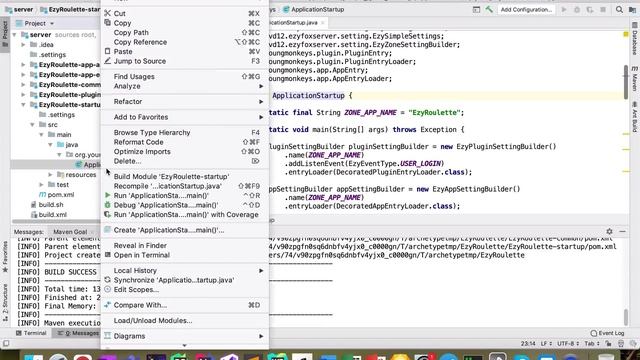Click the editor vertical scrollbar

[x=626, y=82]
